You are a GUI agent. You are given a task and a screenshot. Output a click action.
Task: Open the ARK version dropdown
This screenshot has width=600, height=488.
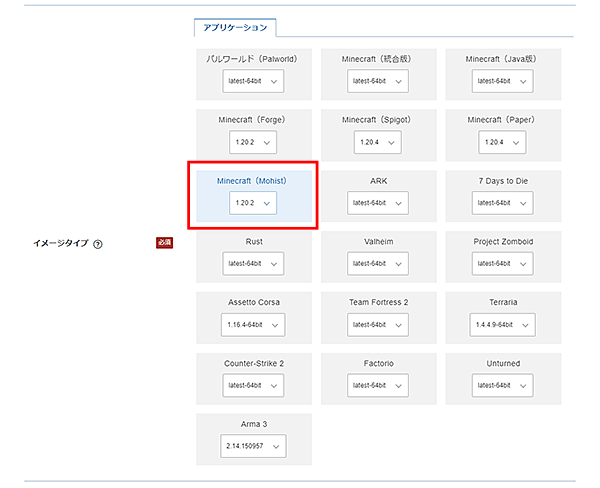pos(378,203)
